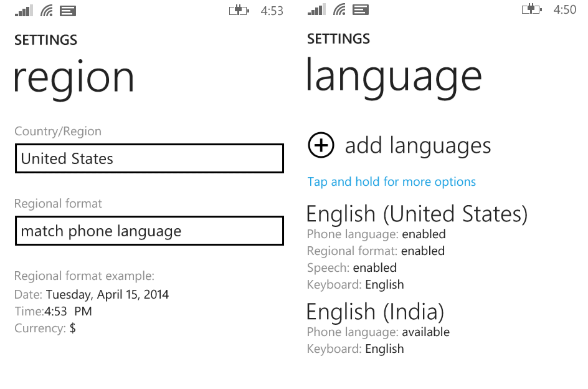The width and height of the screenshot is (588, 389).
Task: Open Regional format match phone language dropdown
Action: [149, 231]
